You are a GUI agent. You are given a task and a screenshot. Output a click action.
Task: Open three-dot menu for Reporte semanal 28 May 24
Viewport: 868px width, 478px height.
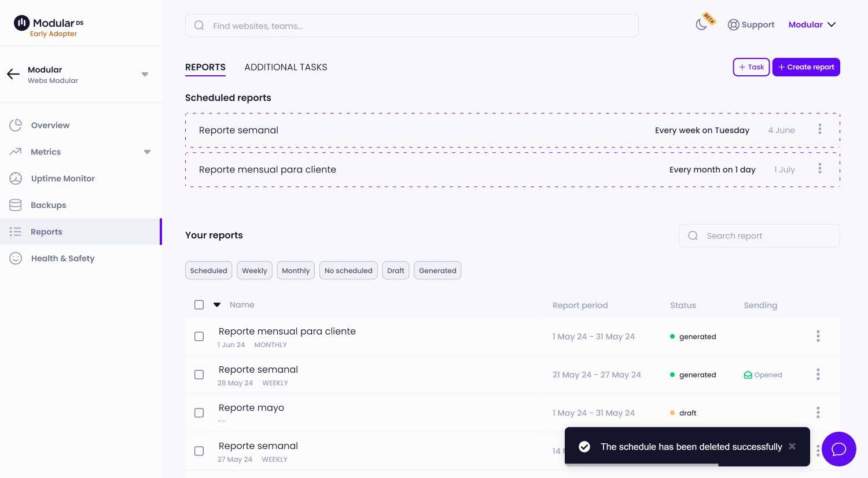click(818, 374)
